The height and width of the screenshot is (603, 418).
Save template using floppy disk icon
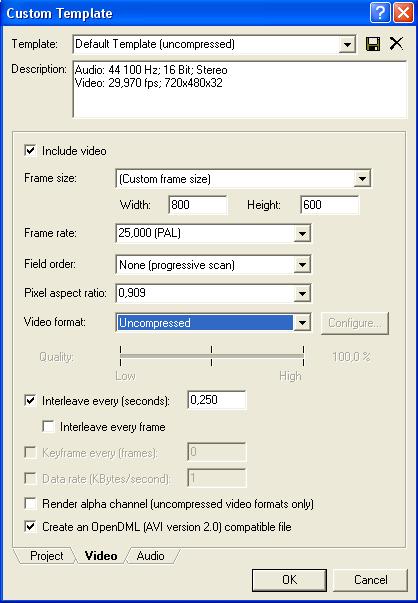(x=373, y=44)
